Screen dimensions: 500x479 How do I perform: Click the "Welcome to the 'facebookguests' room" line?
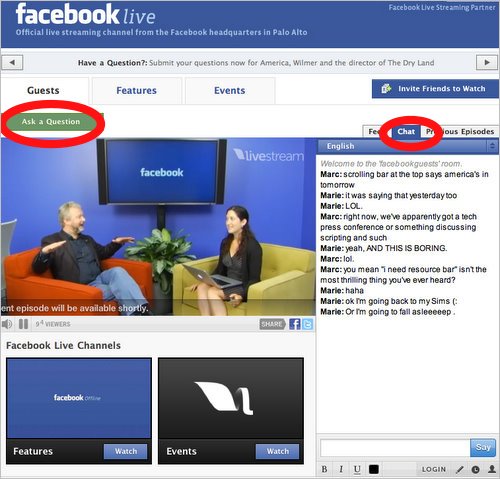[x=391, y=164]
